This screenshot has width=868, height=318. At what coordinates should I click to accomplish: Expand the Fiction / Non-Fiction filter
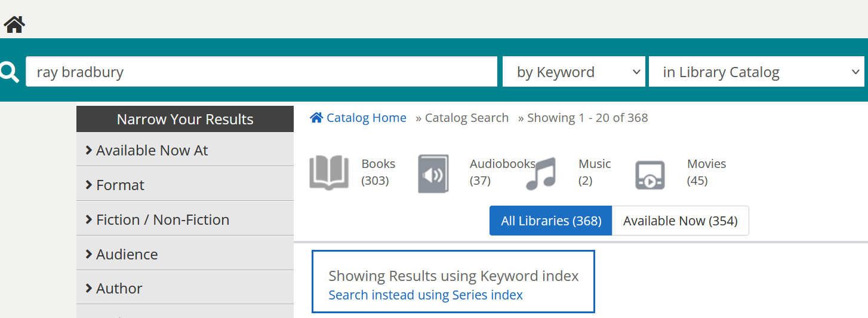[185, 219]
